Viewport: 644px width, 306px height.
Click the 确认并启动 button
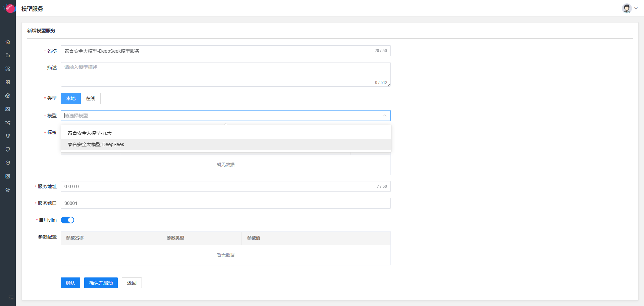click(101, 283)
